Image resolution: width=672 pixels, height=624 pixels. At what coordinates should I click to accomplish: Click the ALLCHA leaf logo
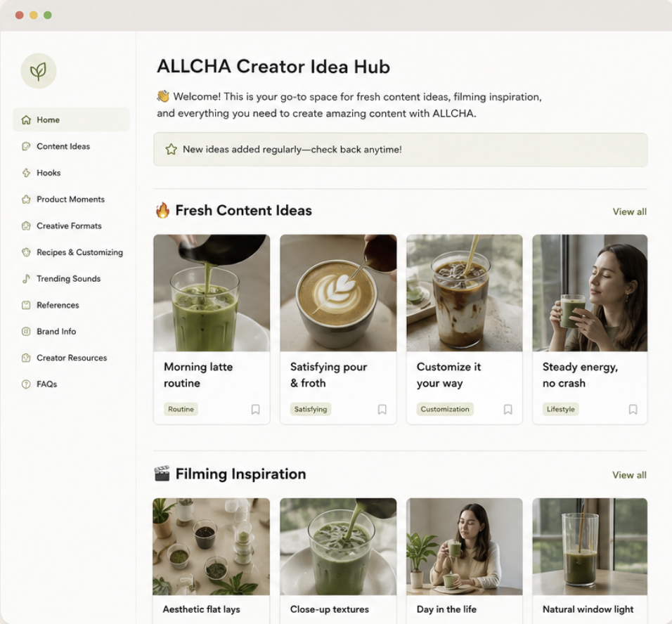coord(39,71)
